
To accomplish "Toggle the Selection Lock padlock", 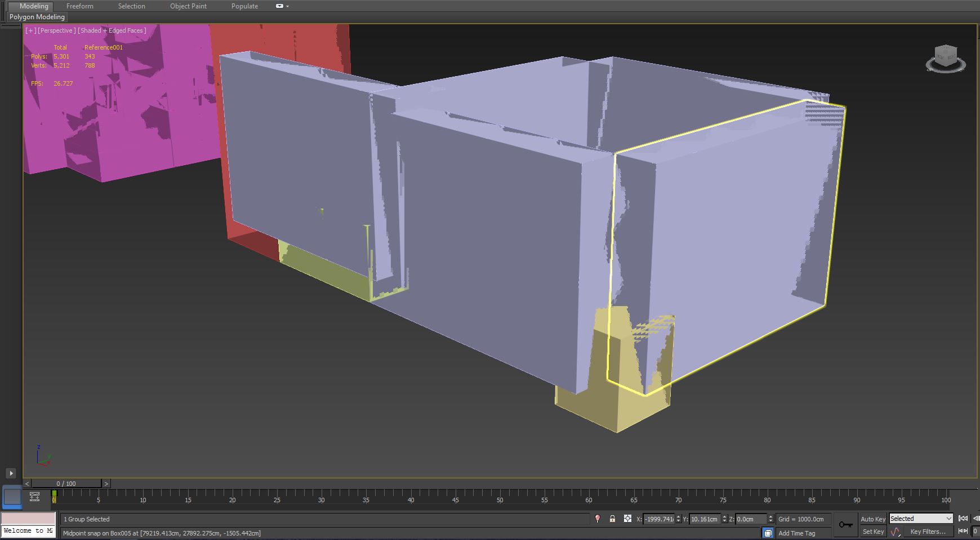I will tap(612, 519).
